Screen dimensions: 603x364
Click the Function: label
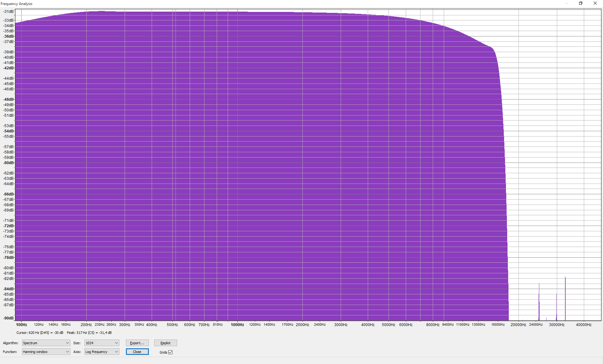click(10, 352)
